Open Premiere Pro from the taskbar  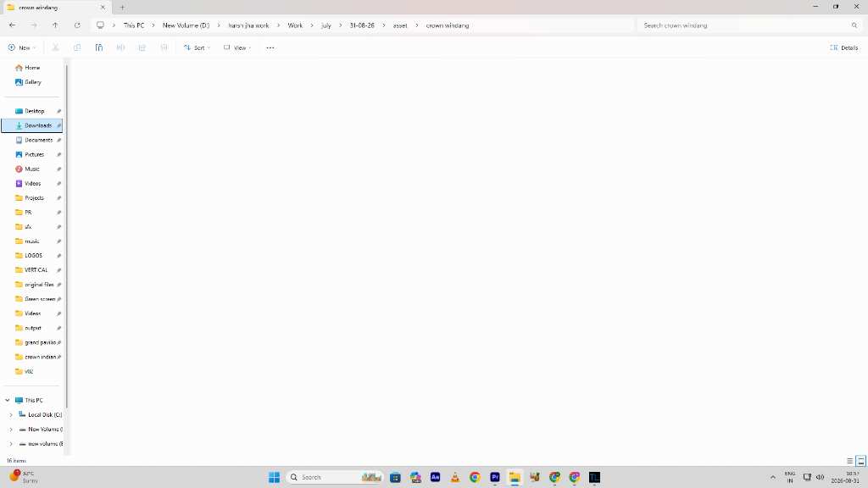point(495,477)
